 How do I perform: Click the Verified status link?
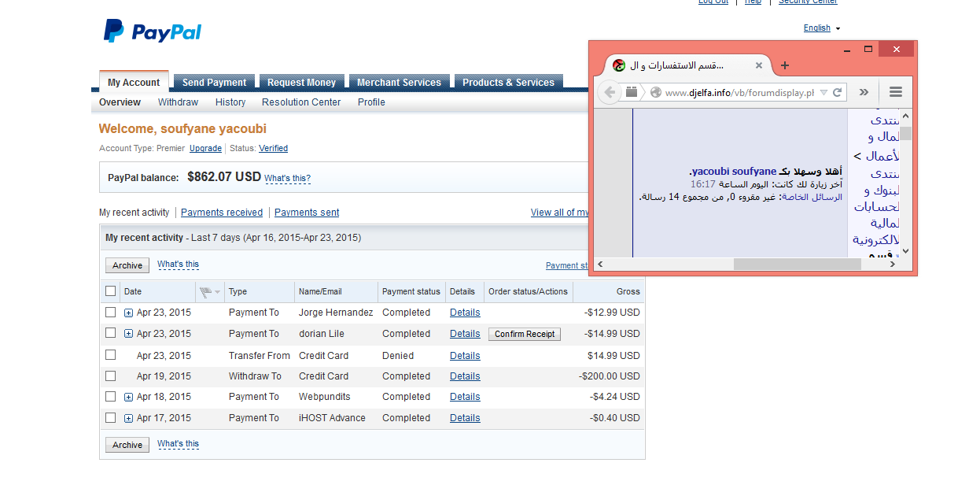click(273, 148)
